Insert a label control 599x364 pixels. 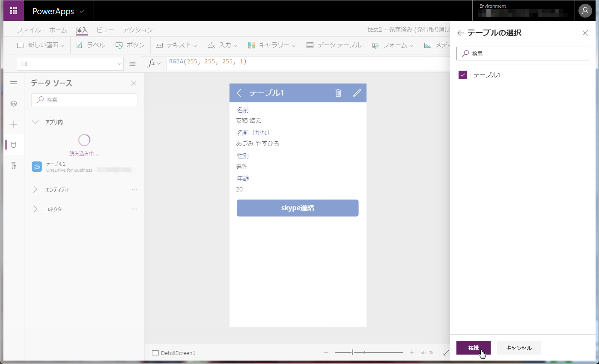point(90,45)
